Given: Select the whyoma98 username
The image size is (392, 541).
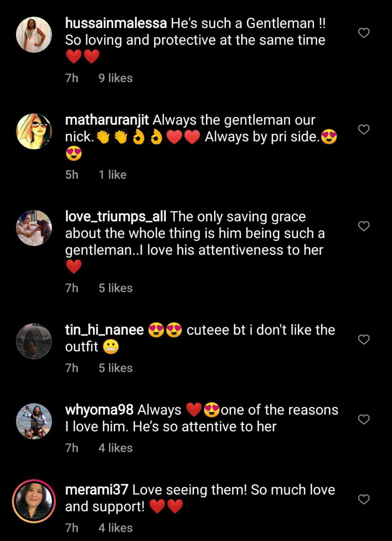Looking at the screenshot, I should (100, 410).
